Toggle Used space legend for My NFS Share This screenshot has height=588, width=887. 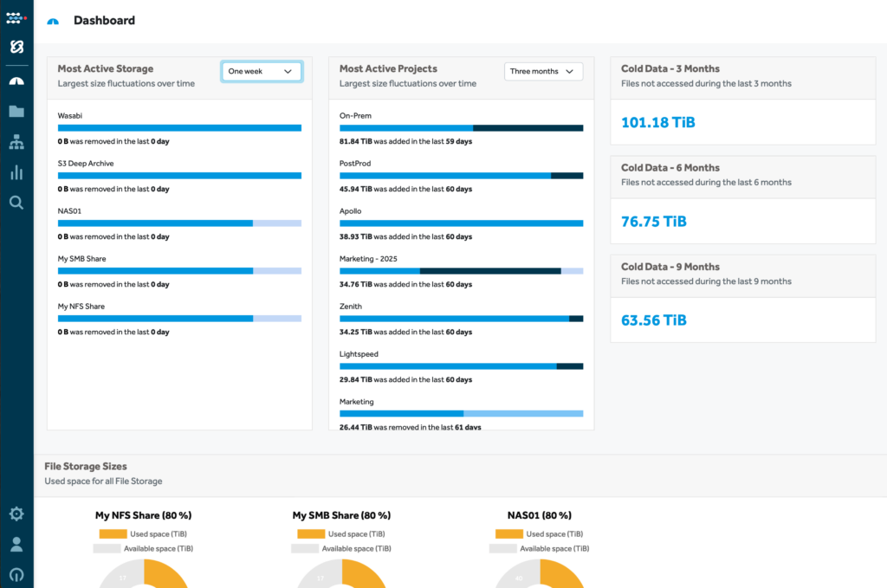click(143, 533)
